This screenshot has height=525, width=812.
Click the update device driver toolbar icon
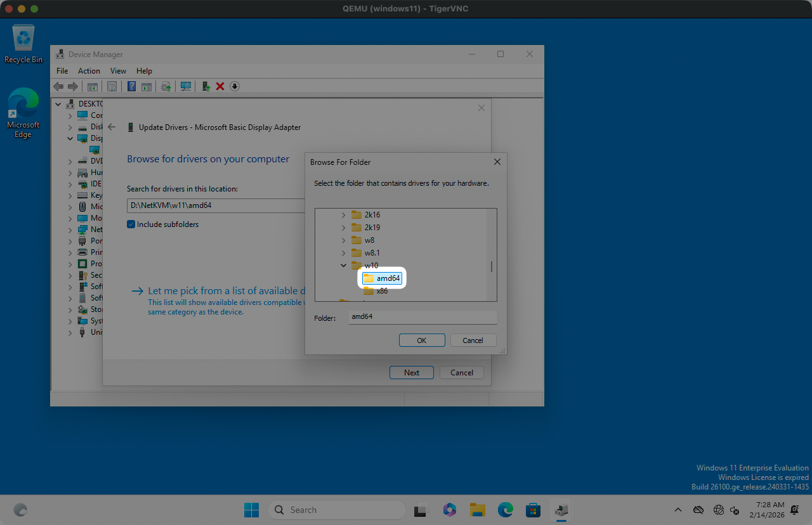(206, 86)
